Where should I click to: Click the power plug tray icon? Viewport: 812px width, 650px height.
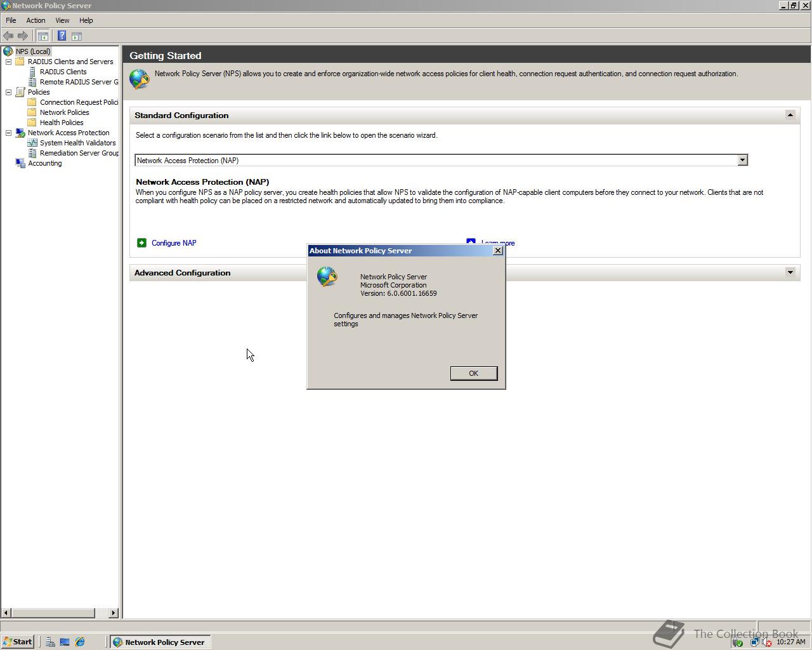tap(738, 642)
